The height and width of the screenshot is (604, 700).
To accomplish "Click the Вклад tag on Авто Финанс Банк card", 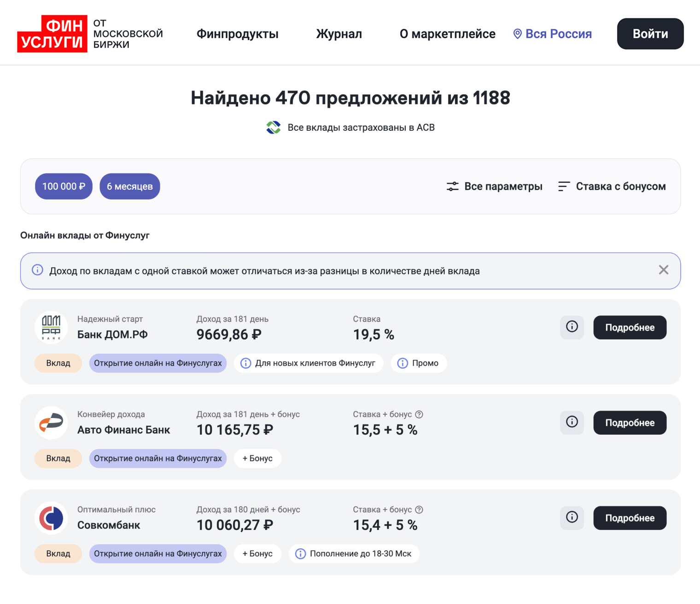I will [x=58, y=459].
